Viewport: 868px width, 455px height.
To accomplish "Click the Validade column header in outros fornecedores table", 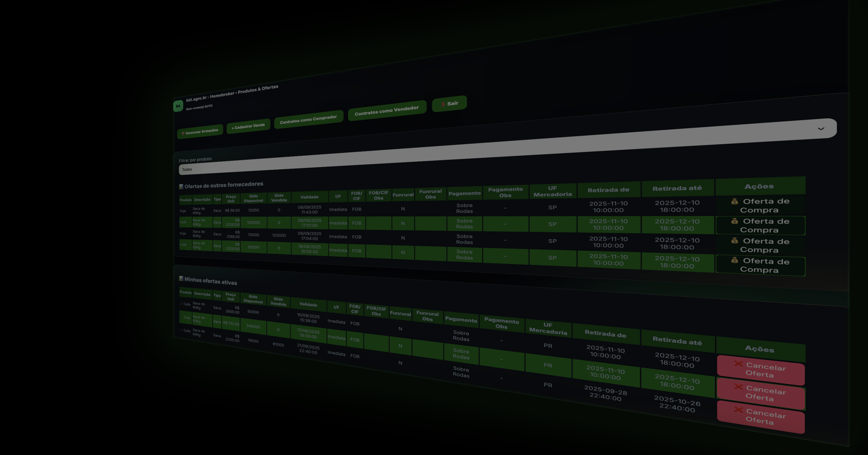I will click(309, 197).
